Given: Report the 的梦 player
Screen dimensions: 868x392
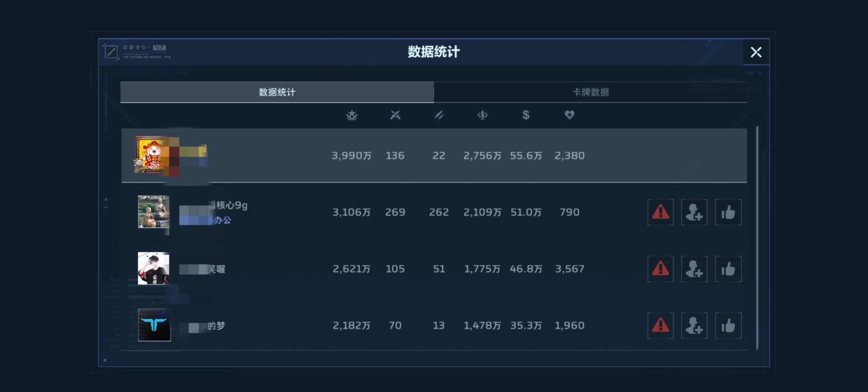Looking at the screenshot, I should point(660,326).
